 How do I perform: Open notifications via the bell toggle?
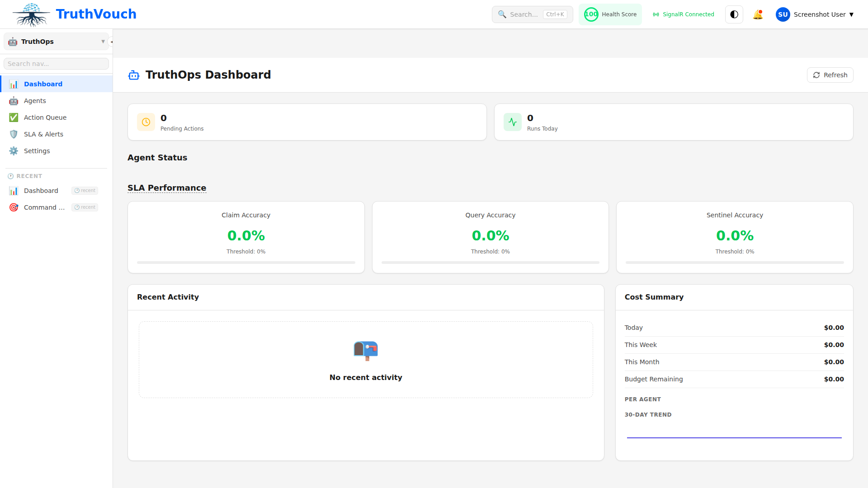coord(758,14)
